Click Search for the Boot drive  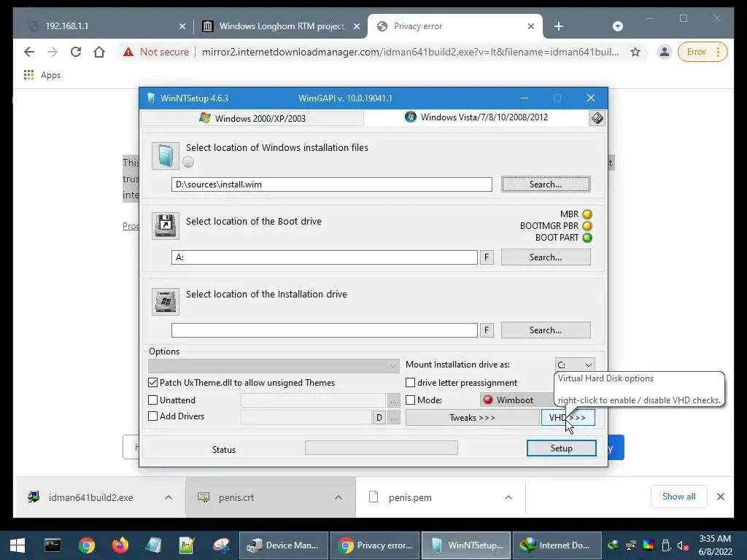546,257
